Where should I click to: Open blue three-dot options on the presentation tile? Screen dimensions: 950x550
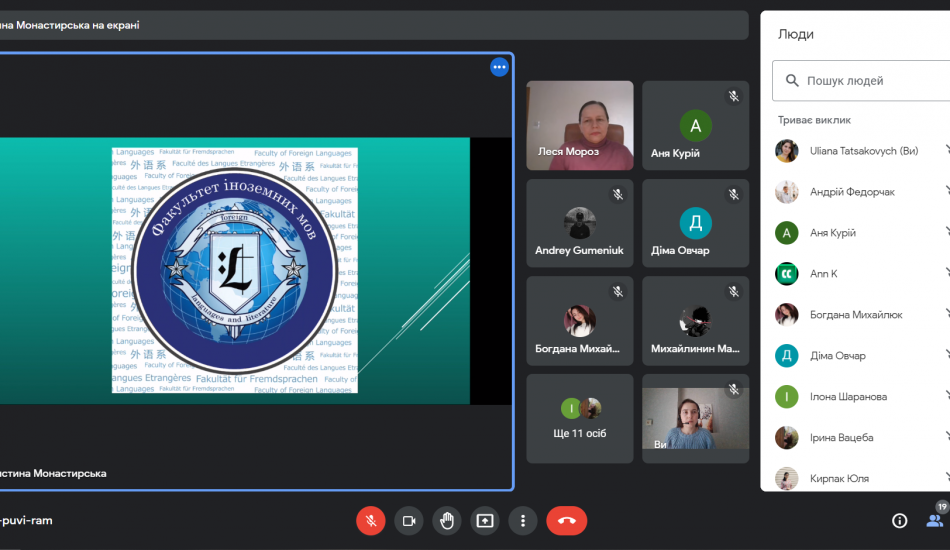tap(499, 67)
